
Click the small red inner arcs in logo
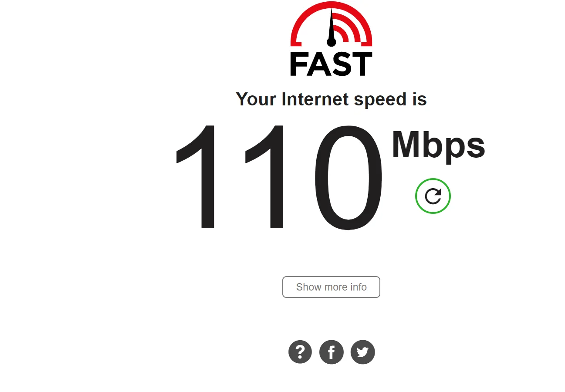point(346,28)
